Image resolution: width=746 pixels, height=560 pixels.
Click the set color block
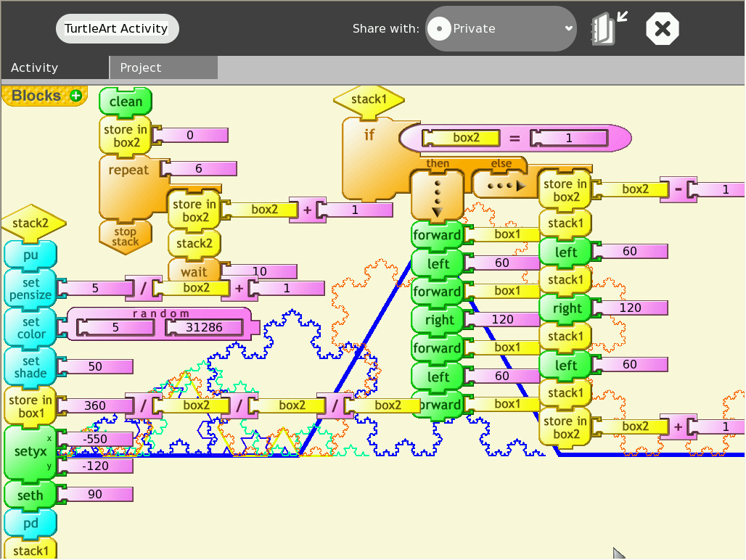[30, 328]
